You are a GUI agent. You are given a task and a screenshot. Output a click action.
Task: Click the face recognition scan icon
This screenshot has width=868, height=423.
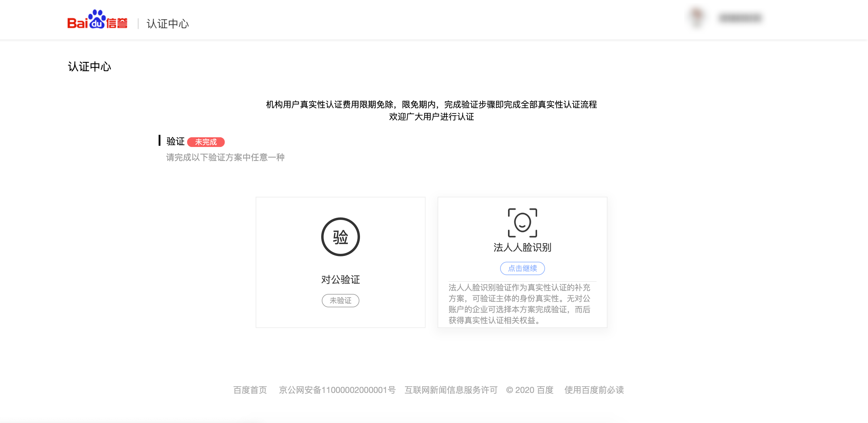tap(522, 223)
